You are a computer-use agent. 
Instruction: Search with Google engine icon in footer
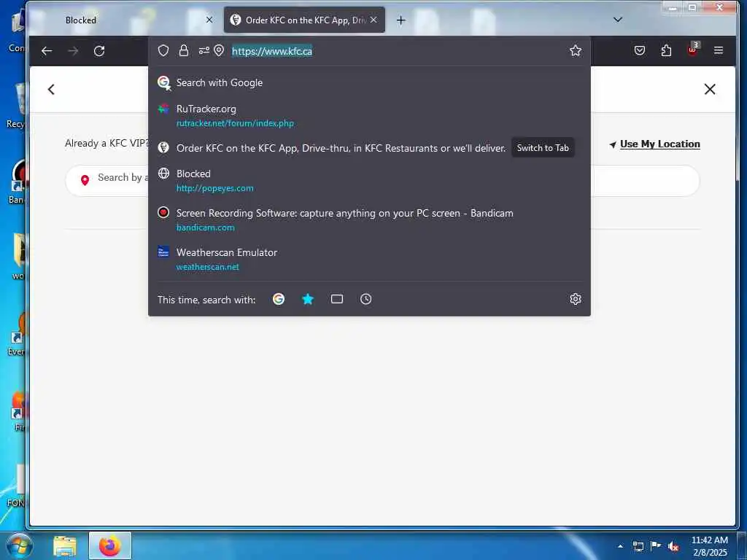pyautogui.click(x=279, y=299)
